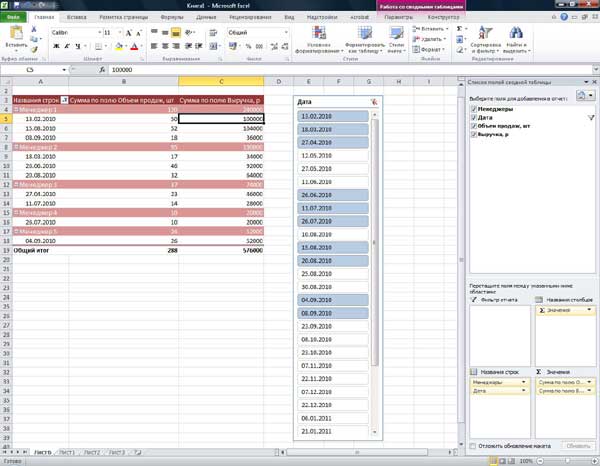Collapse the Менеджер 2 row group
Image resolution: width=600 pixels, height=466 pixels.
click(x=16, y=147)
